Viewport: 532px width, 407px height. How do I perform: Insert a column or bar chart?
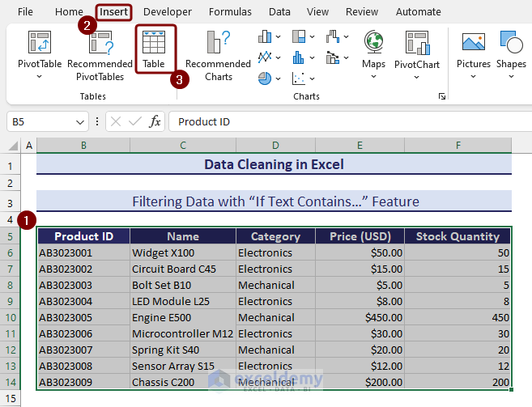pos(266,36)
